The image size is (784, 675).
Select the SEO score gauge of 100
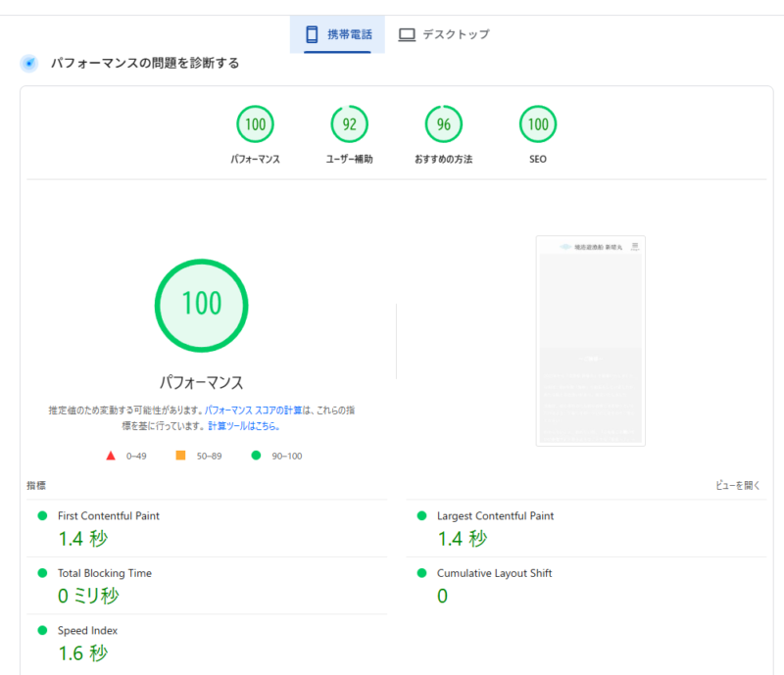[x=538, y=124]
